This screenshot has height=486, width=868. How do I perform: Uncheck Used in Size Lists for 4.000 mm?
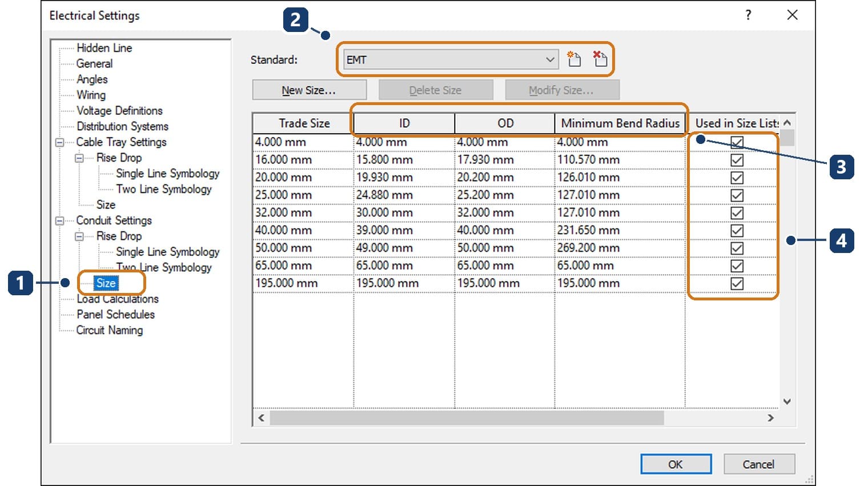pyautogui.click(x=737, y=142)
